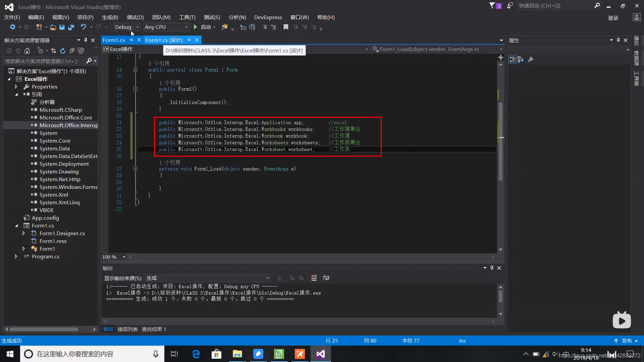
Task: Switch Properties to categorized view
Action: click(512, 59)
